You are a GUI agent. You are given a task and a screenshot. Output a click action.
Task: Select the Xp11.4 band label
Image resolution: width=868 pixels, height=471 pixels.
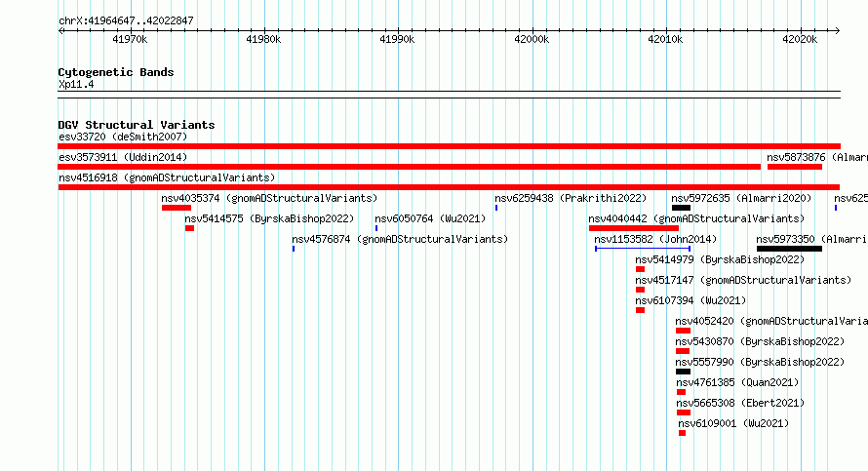[76, 84]
